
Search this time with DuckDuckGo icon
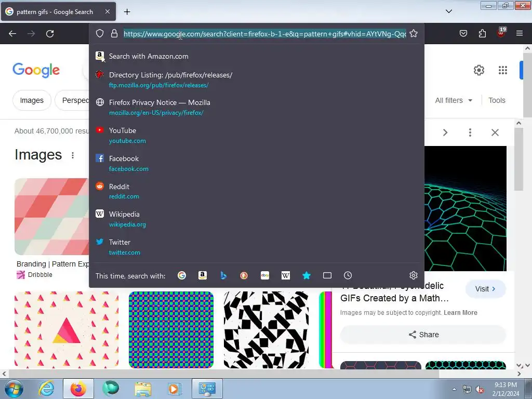tap(244, 275)
